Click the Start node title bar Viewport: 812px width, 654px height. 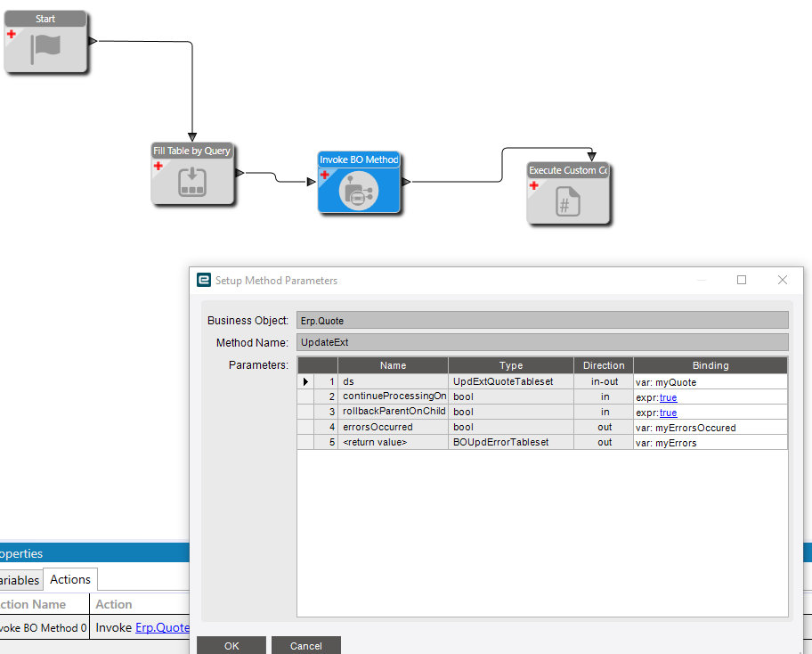[x=45, y=19]
